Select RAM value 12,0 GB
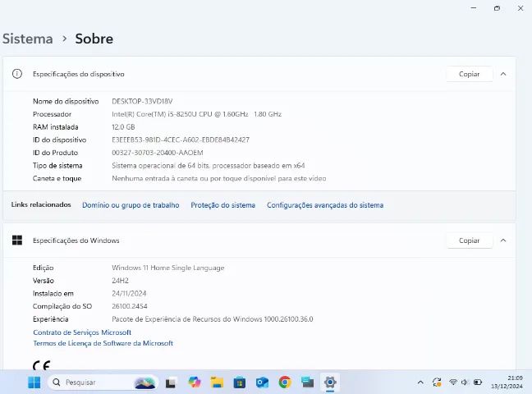 click(123, 127)
